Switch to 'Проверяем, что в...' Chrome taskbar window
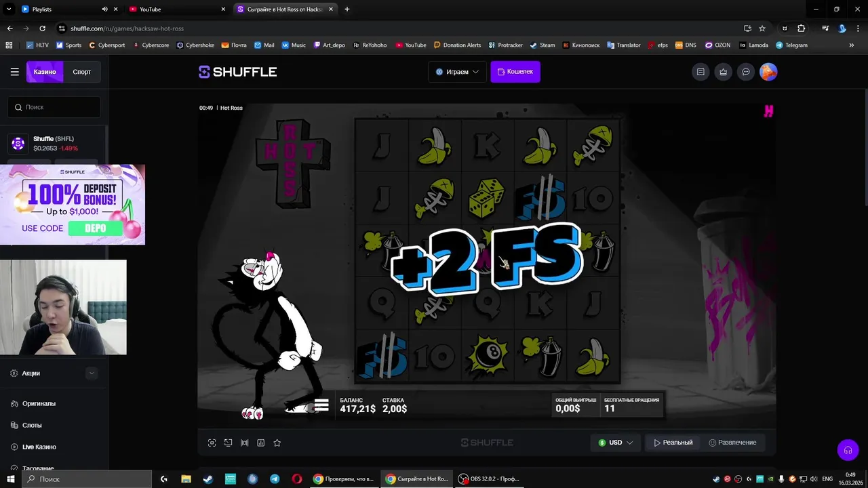Image resolution: width=868 pixels, height=488 pixels. tap(344, 479)
